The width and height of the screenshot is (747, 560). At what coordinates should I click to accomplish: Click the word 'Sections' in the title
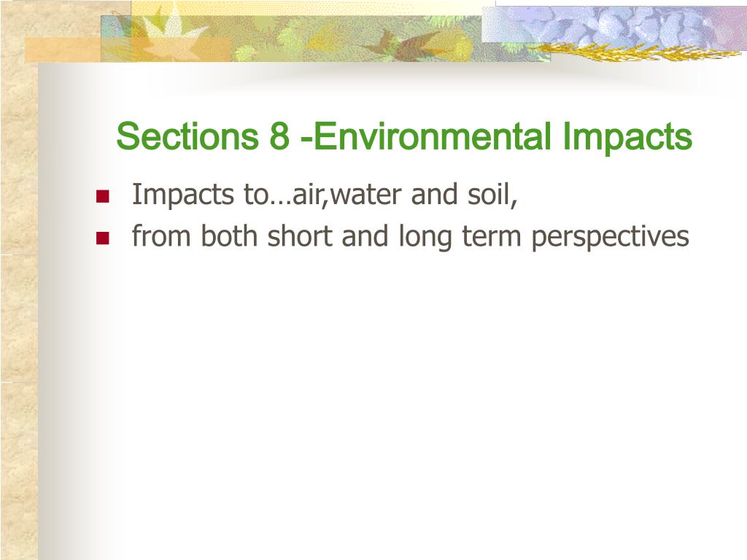point(187,136)
